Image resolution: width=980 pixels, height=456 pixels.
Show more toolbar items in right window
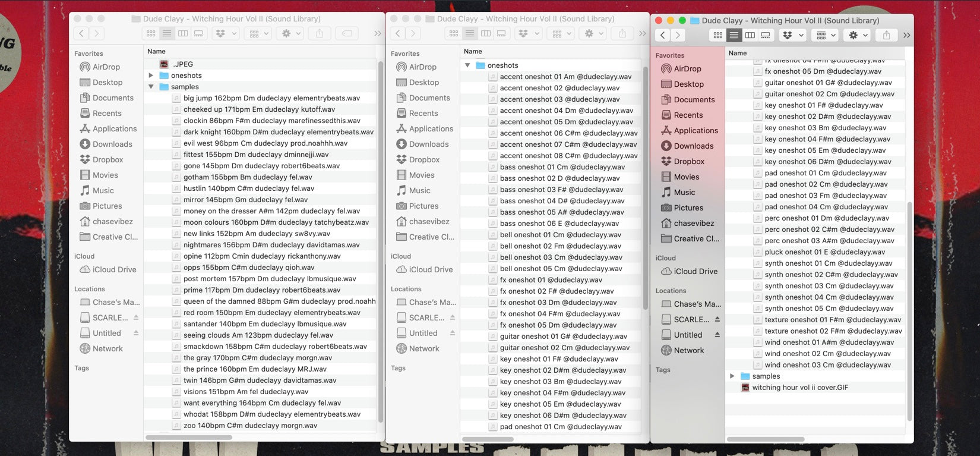click(906, 36)
